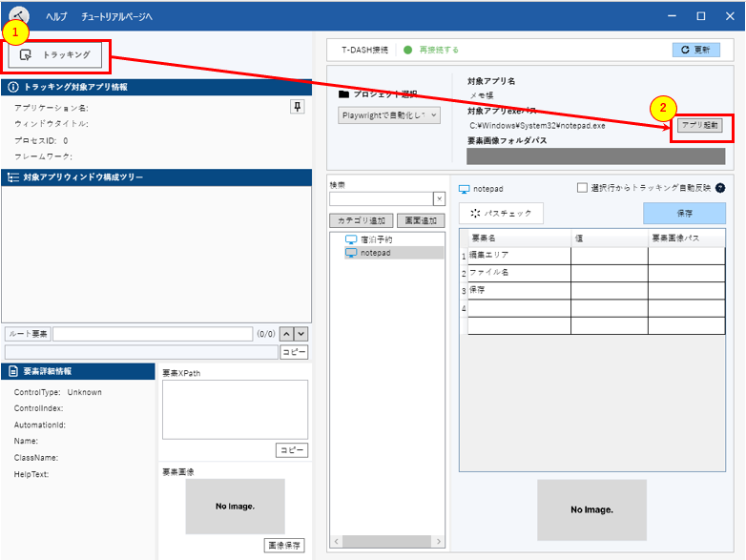Enable 選択行からトラッキング自動反映 checkbox
The image size is (746, 560).
pyautogui.click(x=582, y=188)
